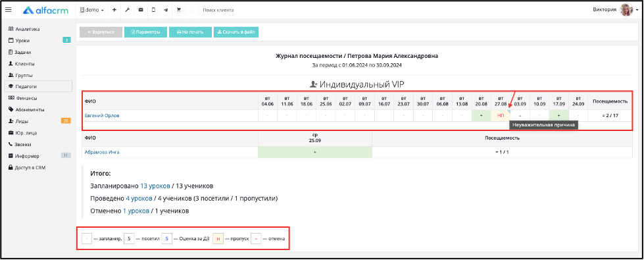The image size is (644, 260).
Task: Click Виктория's profile avatar
Action: [x=626, y=10]
